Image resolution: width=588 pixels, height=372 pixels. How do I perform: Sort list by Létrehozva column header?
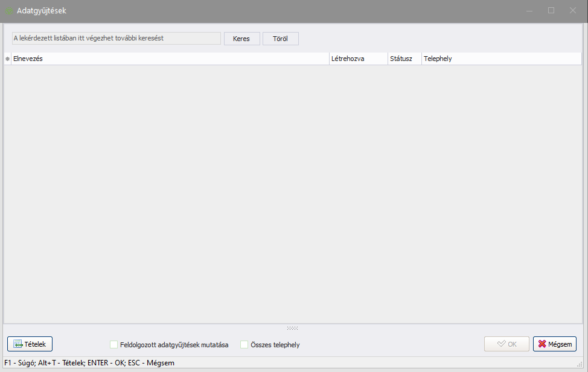tap(357, 59)
